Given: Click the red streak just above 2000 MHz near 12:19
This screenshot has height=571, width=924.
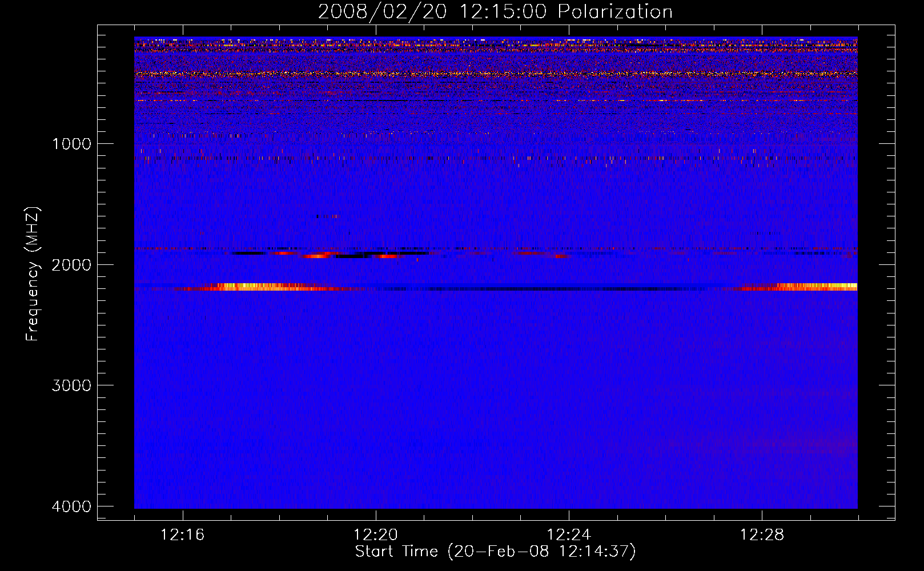Looking at the screenshot, I should click(x=318, y=256).
